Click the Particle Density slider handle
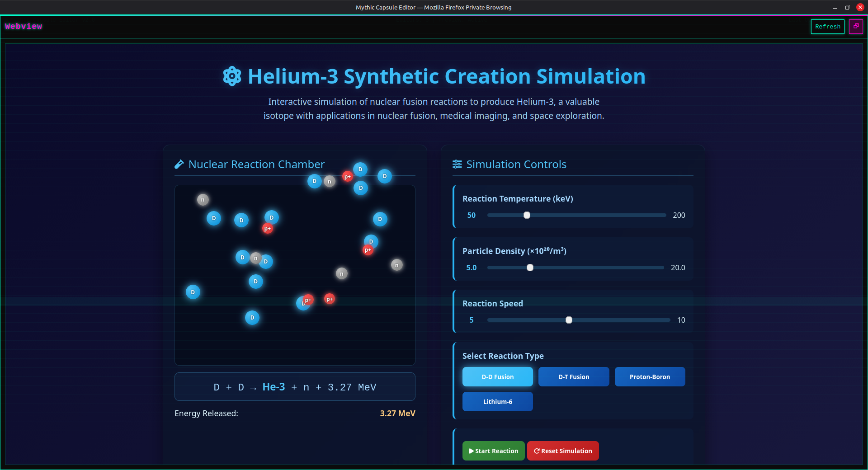This screenshot has width=868, height=470. click(x=530, y=268)
